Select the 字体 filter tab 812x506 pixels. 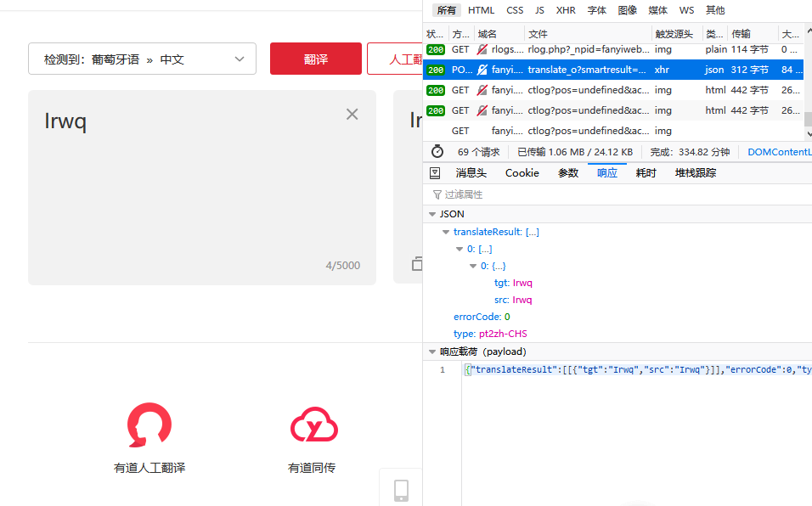pos(596,10)
